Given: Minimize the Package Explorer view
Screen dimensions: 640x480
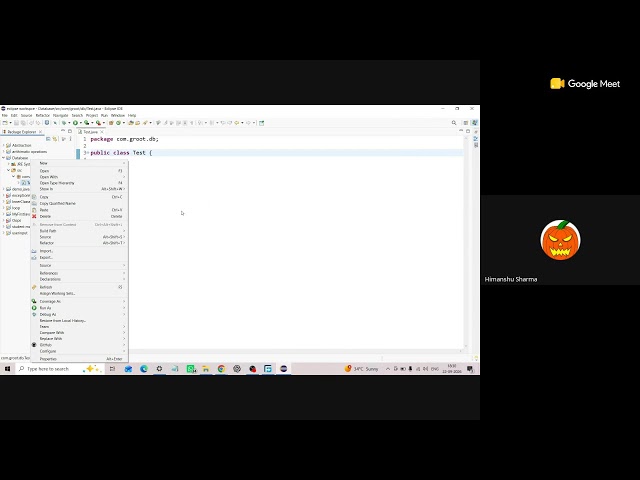Looking at the screenshot, I should [x=63, y=131].
